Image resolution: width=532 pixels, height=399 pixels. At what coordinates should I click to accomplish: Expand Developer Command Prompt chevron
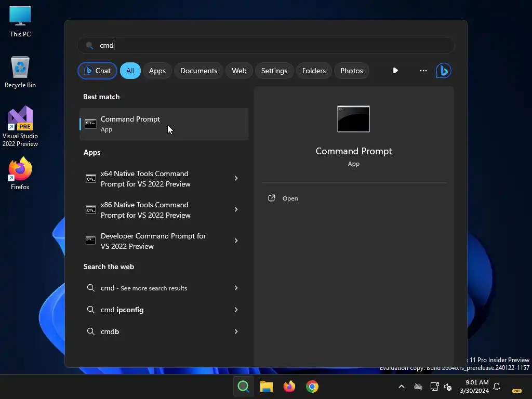click(x=236, y=241)
